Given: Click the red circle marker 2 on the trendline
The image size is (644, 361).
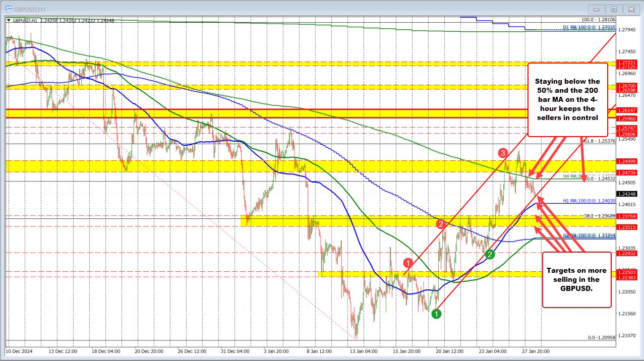Looking at the screenshot, I should coord(441,222).
